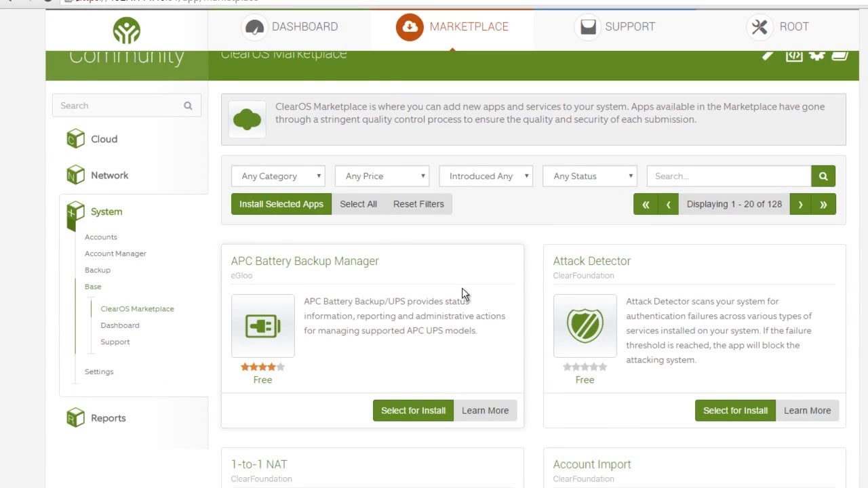Viewport: 868px width, 488px height.
Task: Click the pencil edit icon in header
Action: click(768, 56)
